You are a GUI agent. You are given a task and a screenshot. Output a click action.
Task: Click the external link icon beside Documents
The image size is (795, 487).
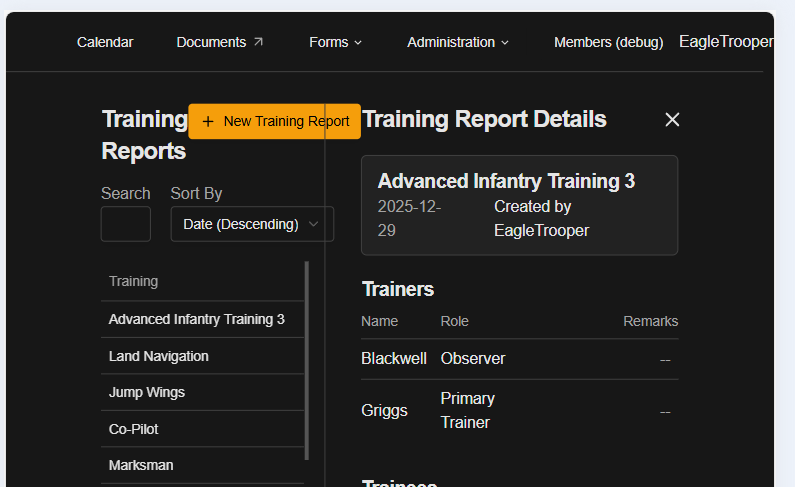tap(258, 42)
